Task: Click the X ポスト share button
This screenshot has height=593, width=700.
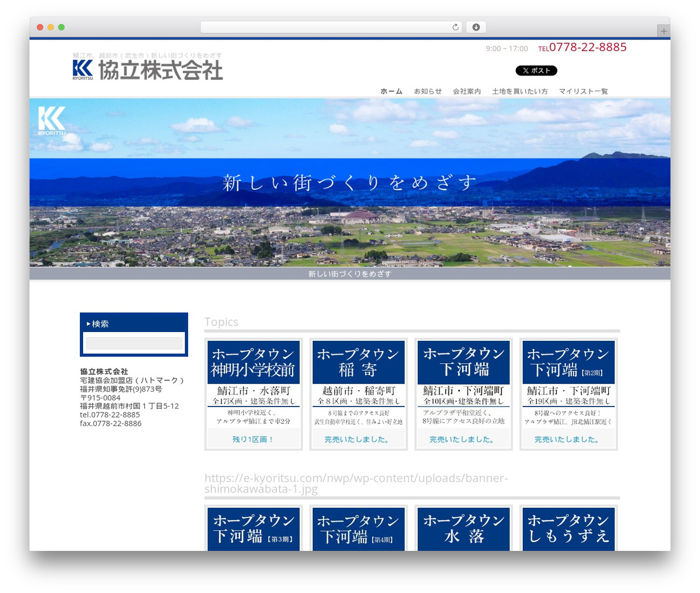Action: 536,71
